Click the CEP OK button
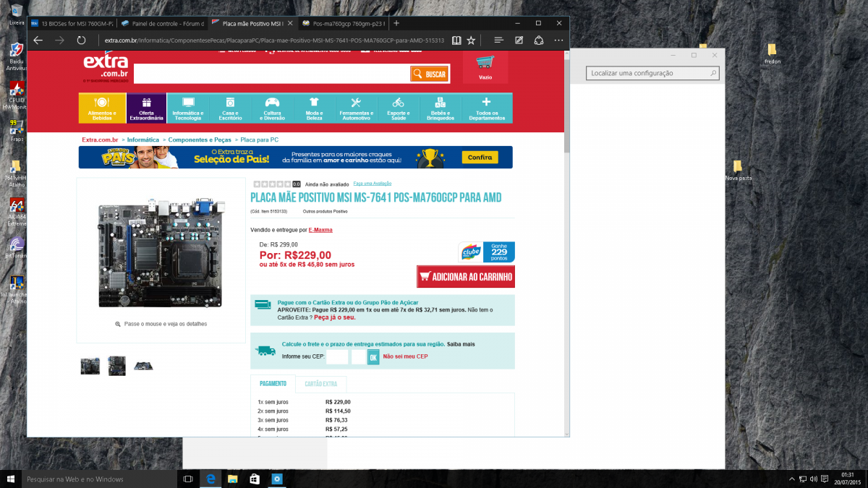 pos(373,357)
